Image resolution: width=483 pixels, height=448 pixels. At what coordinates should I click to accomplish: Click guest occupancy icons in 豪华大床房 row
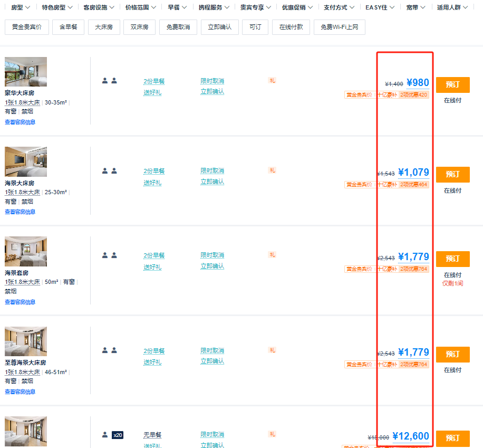pos(109,81)
